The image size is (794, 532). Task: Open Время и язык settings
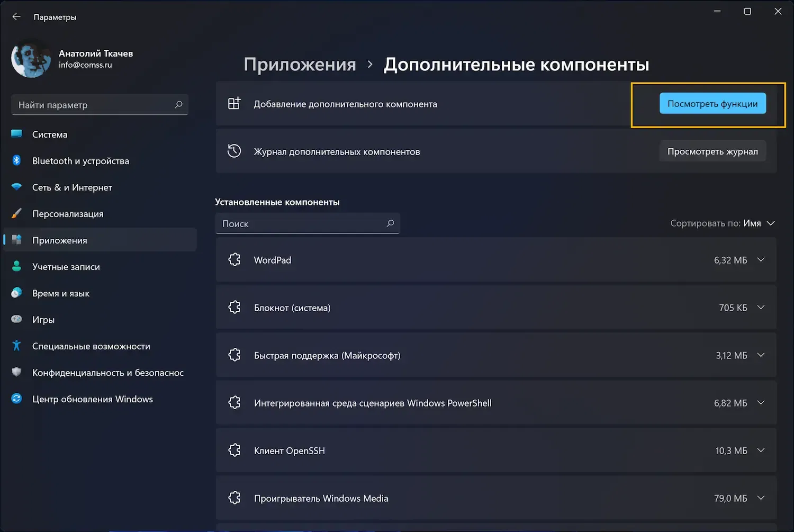[x=100, y=293]
